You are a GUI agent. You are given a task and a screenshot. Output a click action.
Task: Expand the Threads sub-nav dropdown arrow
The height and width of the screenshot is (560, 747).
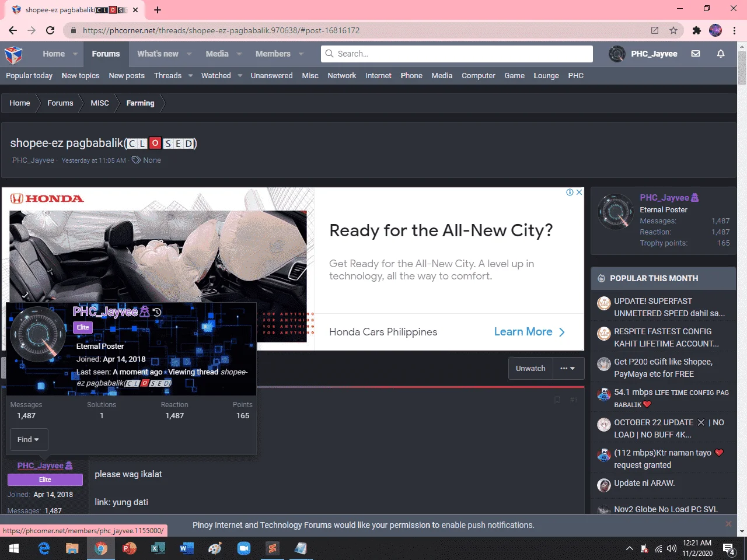(x=190, y=76)
